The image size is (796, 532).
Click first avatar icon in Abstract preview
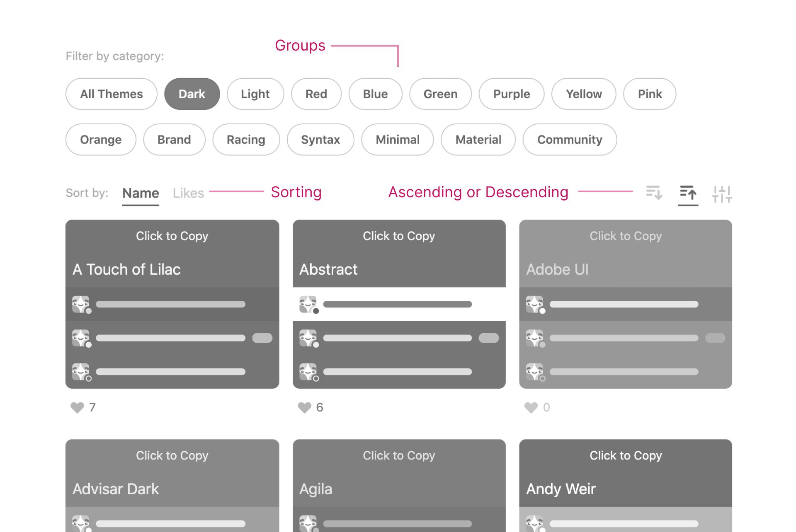[x=308, y=304]
